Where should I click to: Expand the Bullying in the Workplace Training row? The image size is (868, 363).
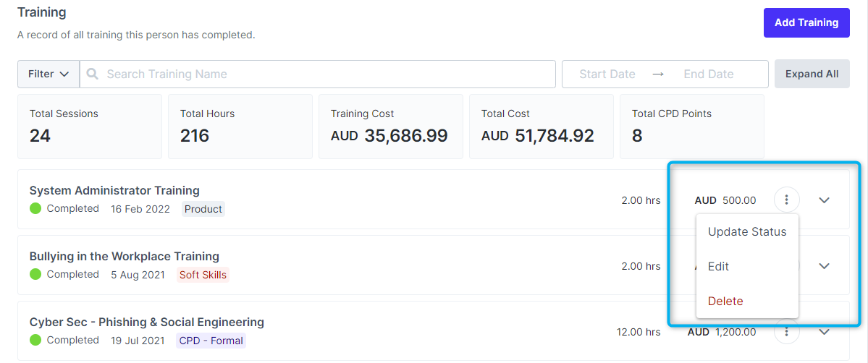(824, 266)
